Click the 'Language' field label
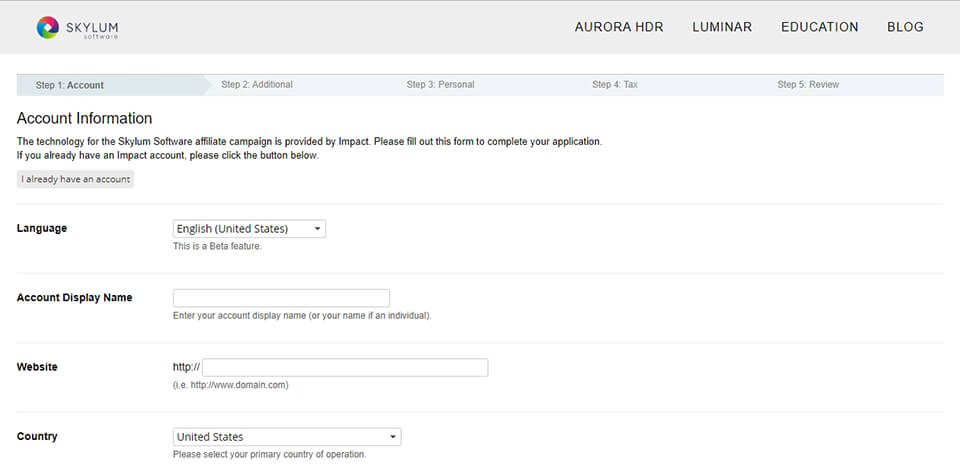Screen dimensions: 960x472 (42, 229)
